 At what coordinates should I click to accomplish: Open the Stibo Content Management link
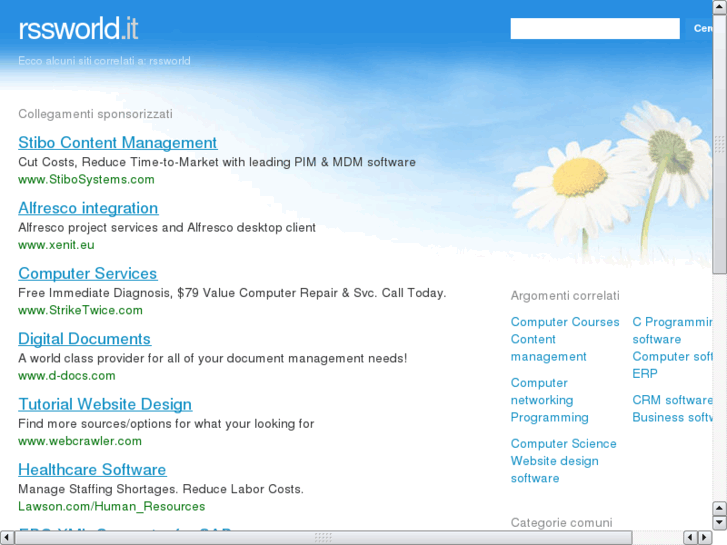pyautogui.click(x=118, y=143)
